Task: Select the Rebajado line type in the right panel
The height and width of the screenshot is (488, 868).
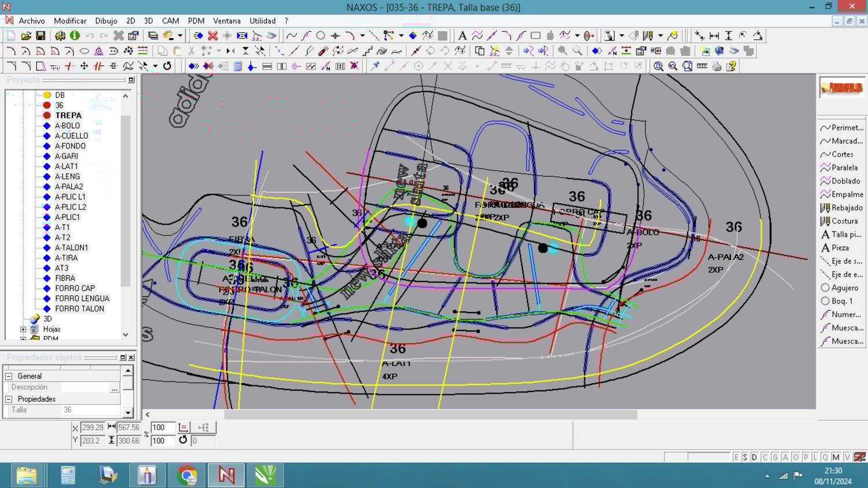Action: click(842, 208)
